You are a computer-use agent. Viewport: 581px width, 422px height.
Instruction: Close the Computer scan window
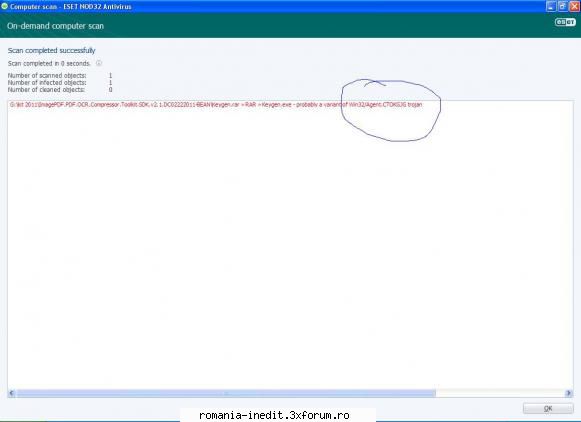[x=574, y=6]
